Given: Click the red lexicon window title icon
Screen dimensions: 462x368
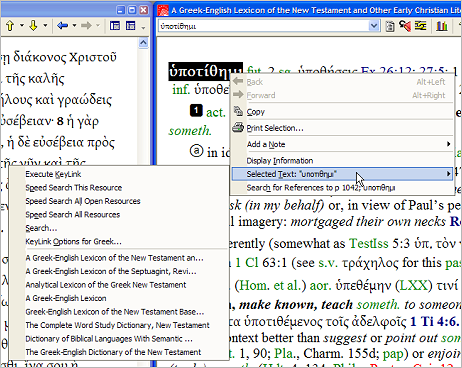Looking at the screenshot, I should tap(163, 10).
